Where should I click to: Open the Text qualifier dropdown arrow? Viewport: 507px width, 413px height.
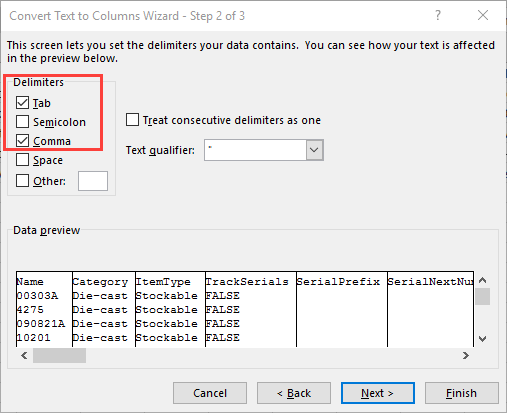click(314, 150)
